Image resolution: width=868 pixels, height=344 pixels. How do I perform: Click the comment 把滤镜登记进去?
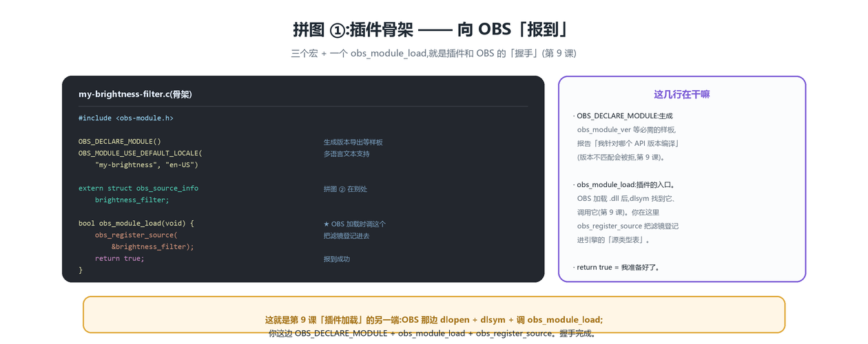coord(347,236)
